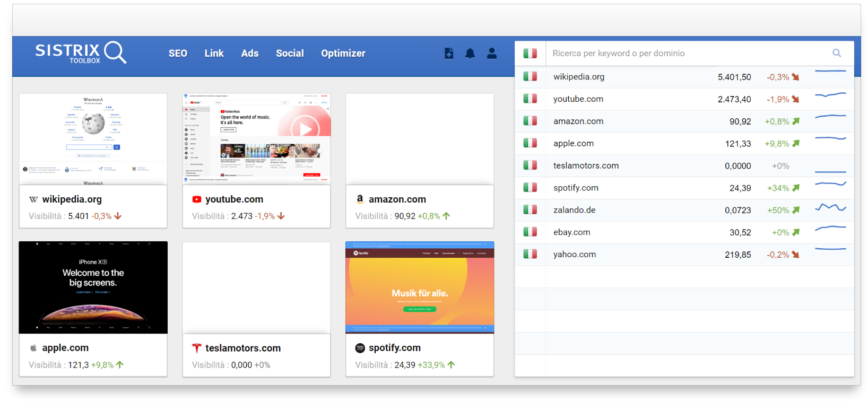Screen dimensions: 868x402
Task: Click Visibilità 121,3 on apple.com card
Action: (59, 365)
